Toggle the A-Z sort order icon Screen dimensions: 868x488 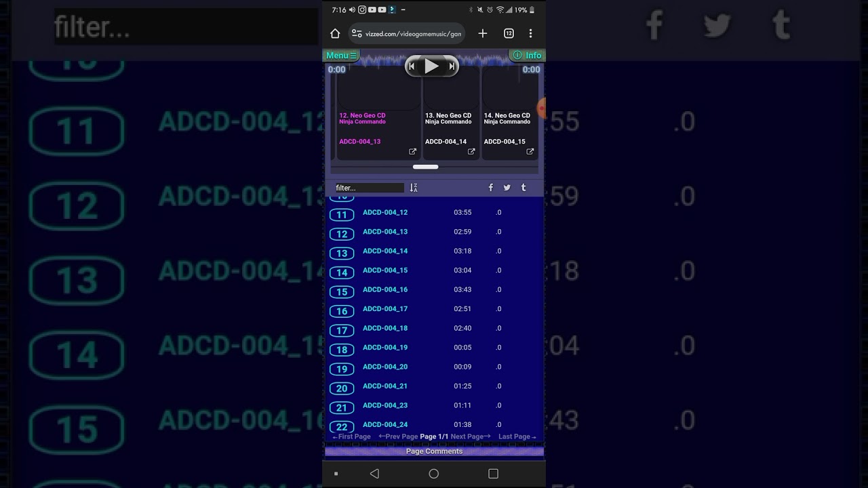pos(414,188)
